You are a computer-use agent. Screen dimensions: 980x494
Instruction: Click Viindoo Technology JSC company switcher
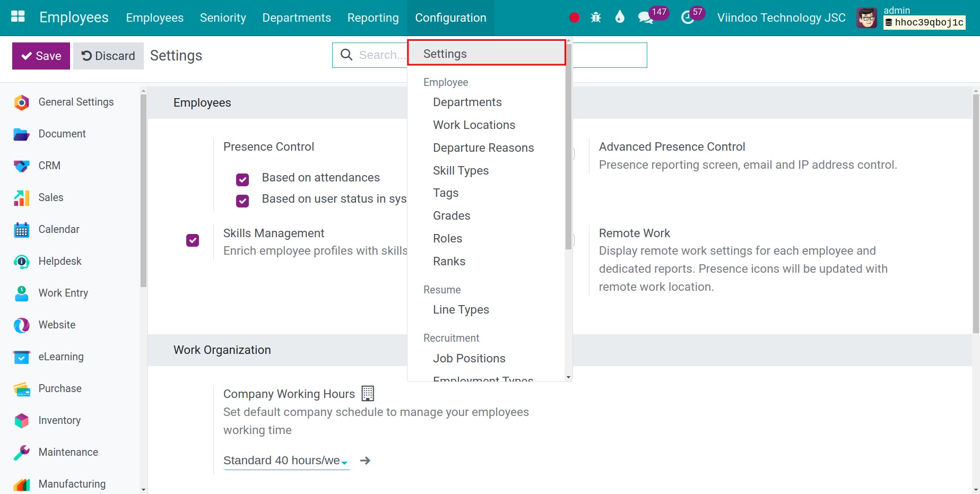click(x=781, y=18)
